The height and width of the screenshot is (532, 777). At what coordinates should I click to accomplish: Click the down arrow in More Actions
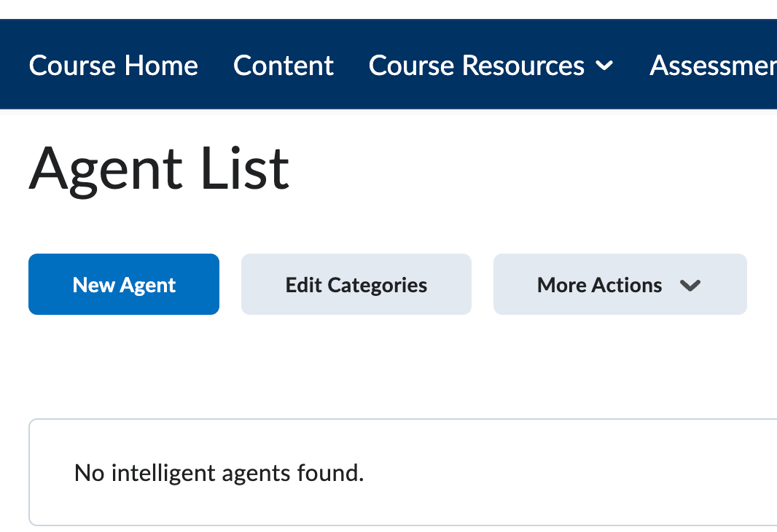[x=690, y=285]
